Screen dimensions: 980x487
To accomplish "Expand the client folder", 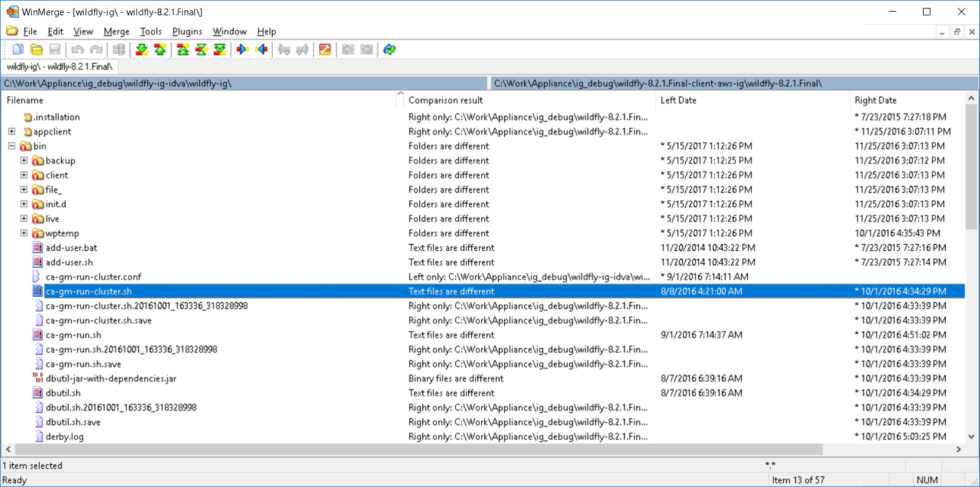I will pyautogui.click(x=24, y=175).
